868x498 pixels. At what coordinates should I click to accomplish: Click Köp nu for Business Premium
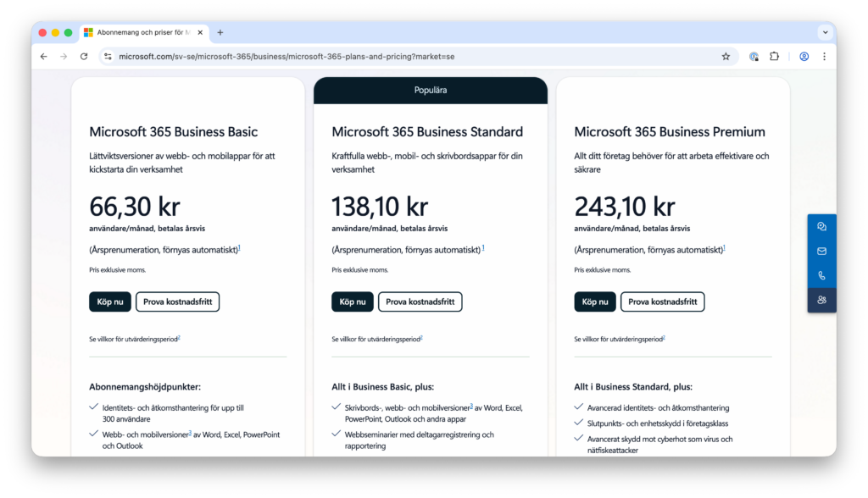pos(595,302)
